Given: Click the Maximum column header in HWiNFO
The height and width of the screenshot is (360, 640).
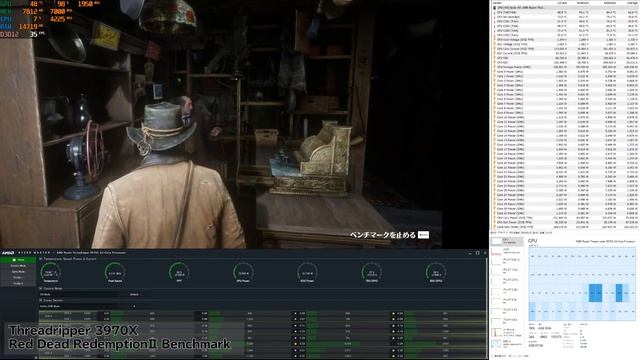Looking at the screenshot, I should 610,3.
